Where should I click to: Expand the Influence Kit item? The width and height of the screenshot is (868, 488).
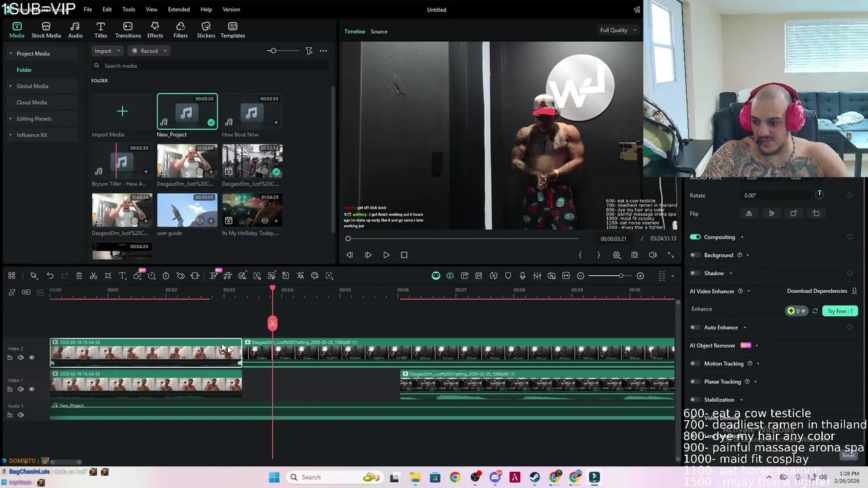point(10,135)
